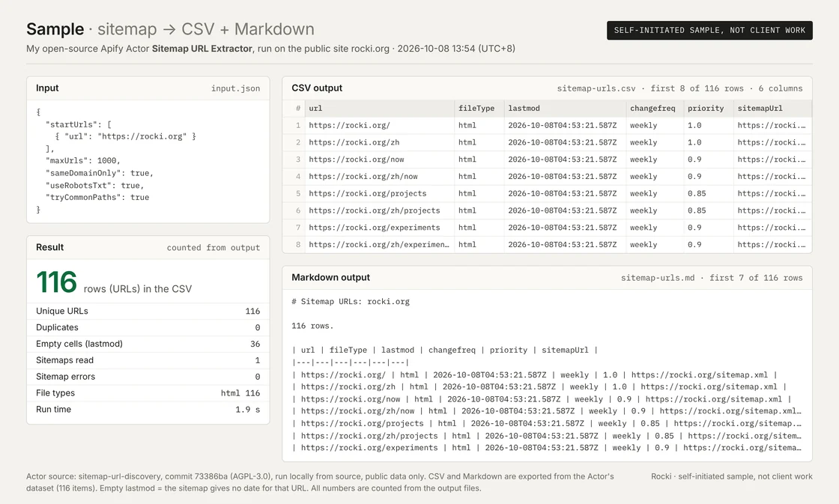Click the truncated 'https://rocki.org/zh/experimen…' cell in row 8
The width and height of the screenshot is (839, 504).
tap(379, 245)
